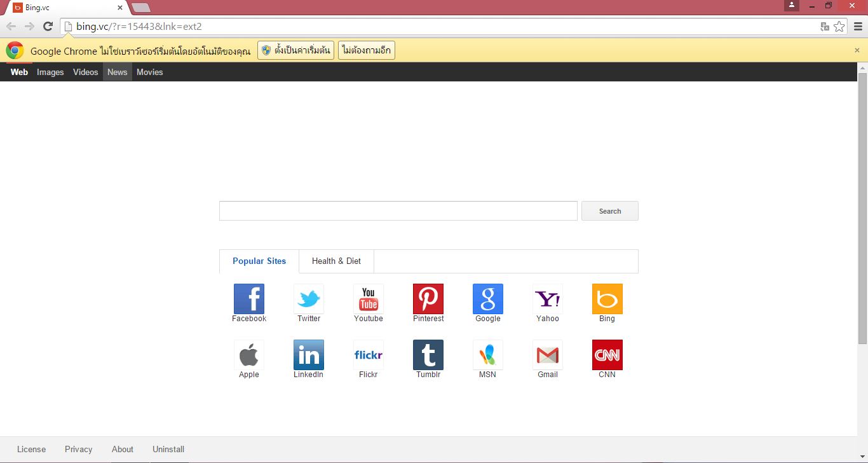The image size is (868, 463).
Task: Click the address bar URL field
Action: pyautogui.click(x=438, y=27)
